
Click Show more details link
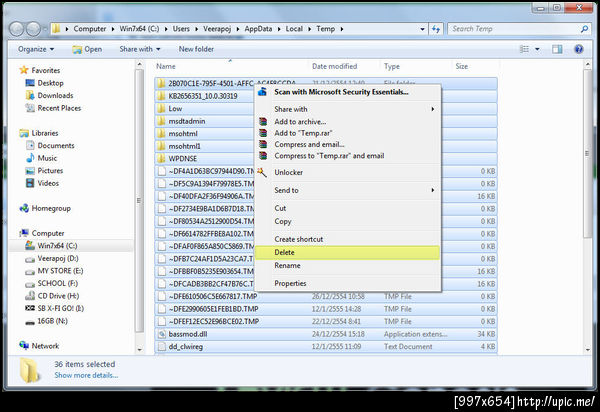tap(86, 375)
